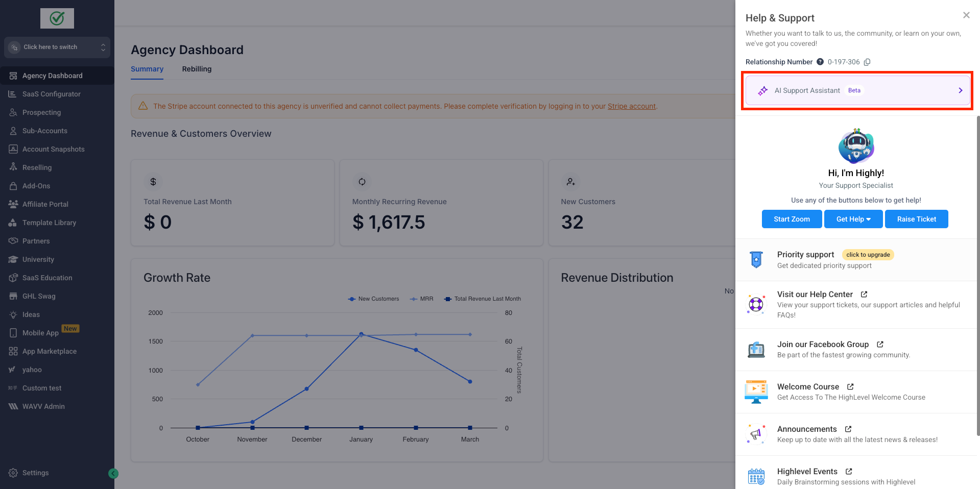Screen dimensions: 980x489
Task: Copy the relationship number icon
Action: [x=867, y=62]
